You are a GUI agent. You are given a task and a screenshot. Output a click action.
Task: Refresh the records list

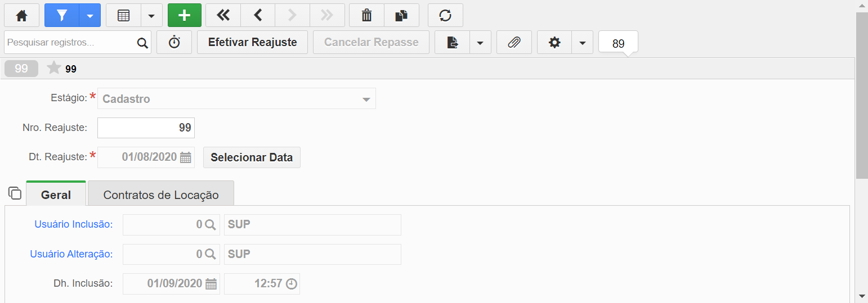(445, 15)
